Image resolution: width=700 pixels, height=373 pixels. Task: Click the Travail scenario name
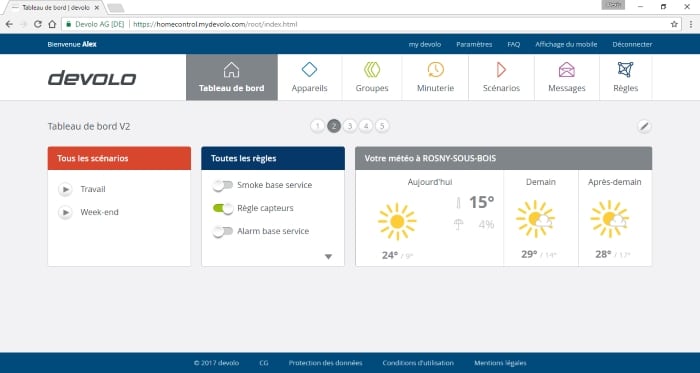(x=93, y=189)
